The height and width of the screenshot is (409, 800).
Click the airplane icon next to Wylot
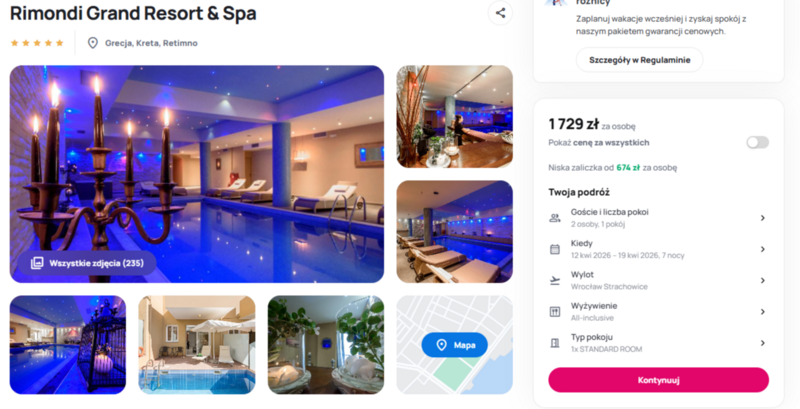click(x=555, y=280)
